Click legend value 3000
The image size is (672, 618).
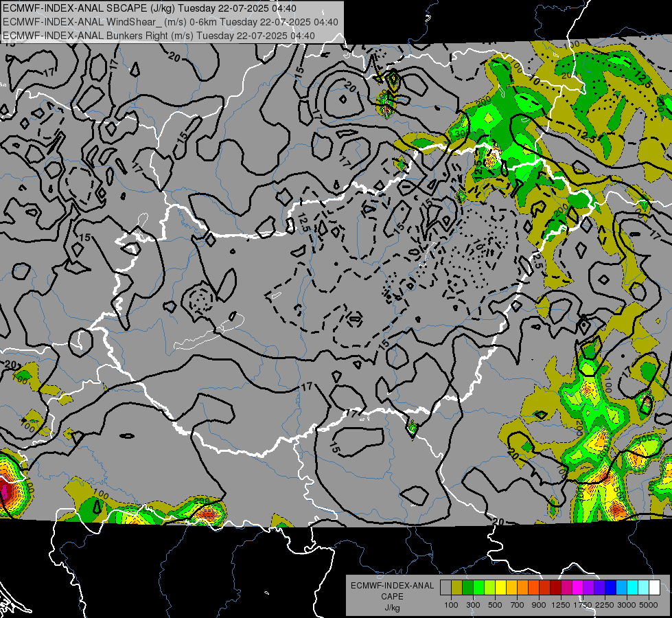coord(627,605)
